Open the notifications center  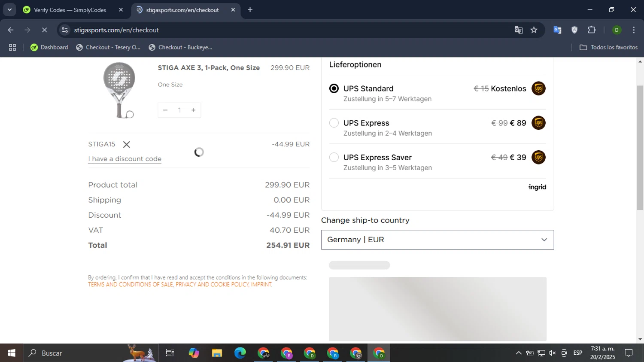click(x=629, y=353)
